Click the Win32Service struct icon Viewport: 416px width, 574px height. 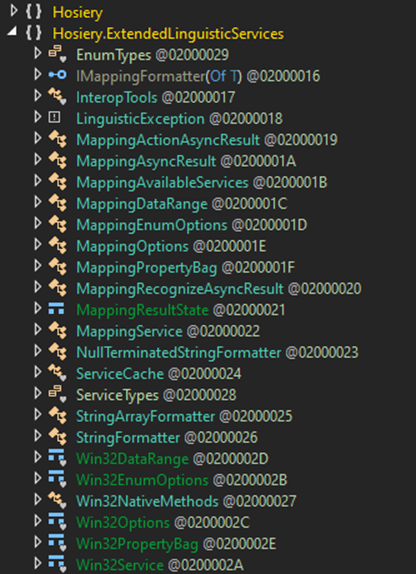coord(57,564)
